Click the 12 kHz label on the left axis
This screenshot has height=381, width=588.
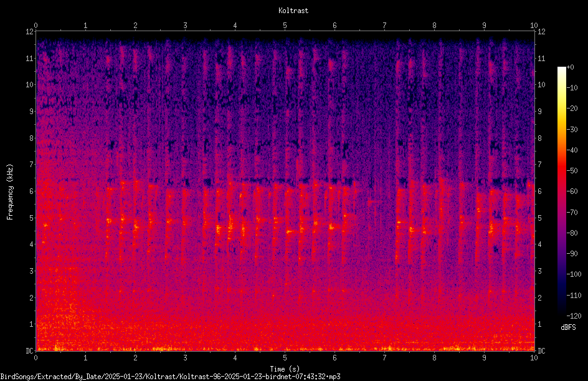coord(30,32)
